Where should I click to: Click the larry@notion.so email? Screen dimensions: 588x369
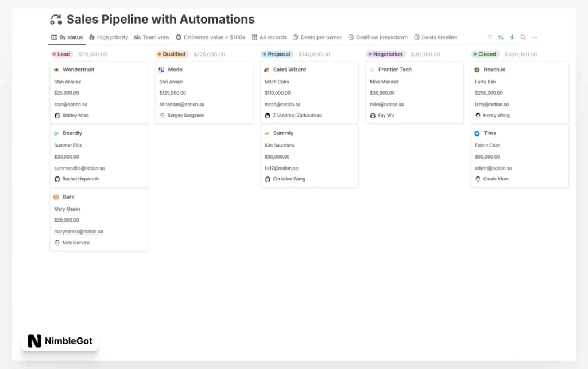point(492,105)
